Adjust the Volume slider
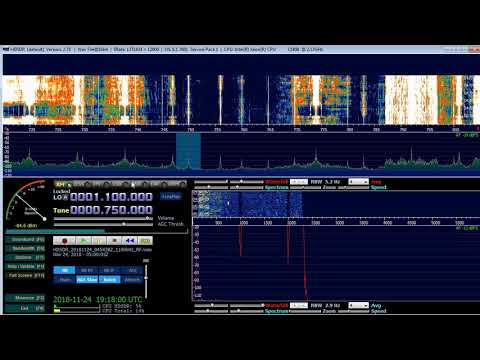480x360 pixels. pyautogui.click(x=103, y=219)
